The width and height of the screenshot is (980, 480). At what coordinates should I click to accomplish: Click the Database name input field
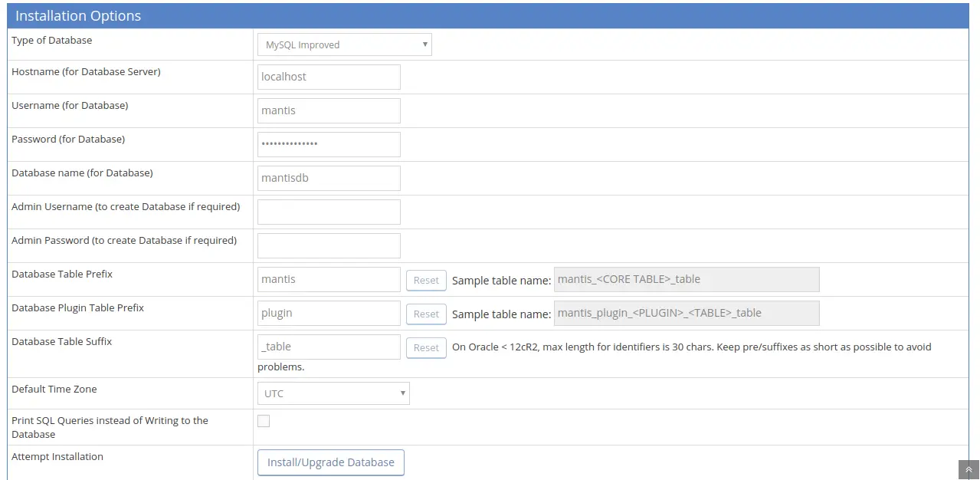point(329,178)
